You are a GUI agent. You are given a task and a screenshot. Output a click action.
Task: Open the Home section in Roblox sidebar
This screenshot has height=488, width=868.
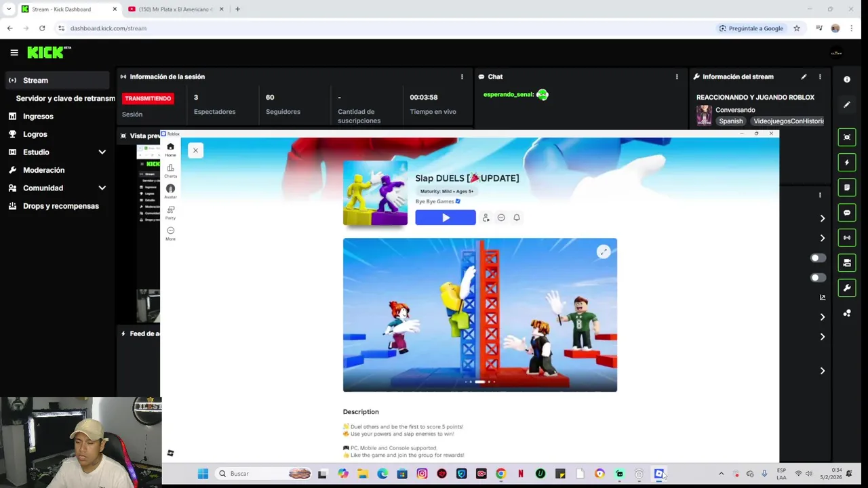point(170,150)
